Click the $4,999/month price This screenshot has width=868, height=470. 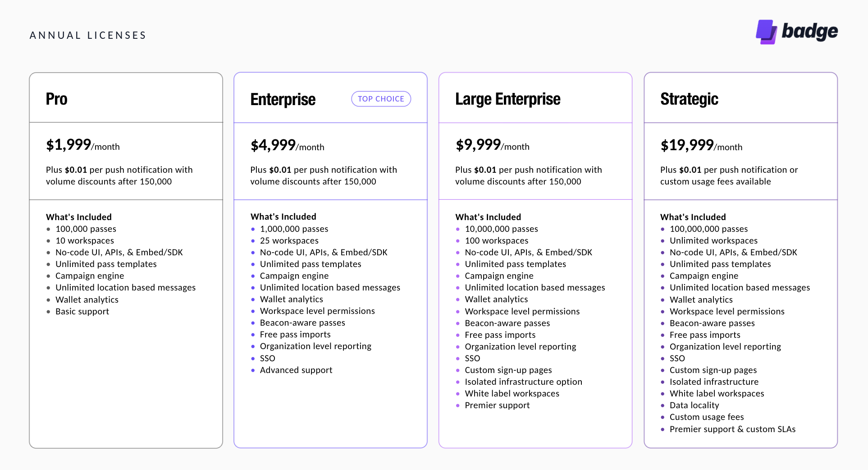click(x=287, y=146)
